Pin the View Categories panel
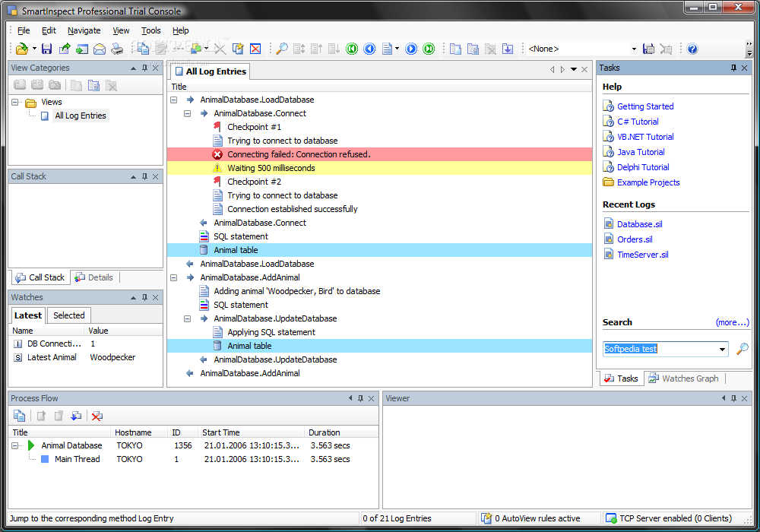 point(144,68)
